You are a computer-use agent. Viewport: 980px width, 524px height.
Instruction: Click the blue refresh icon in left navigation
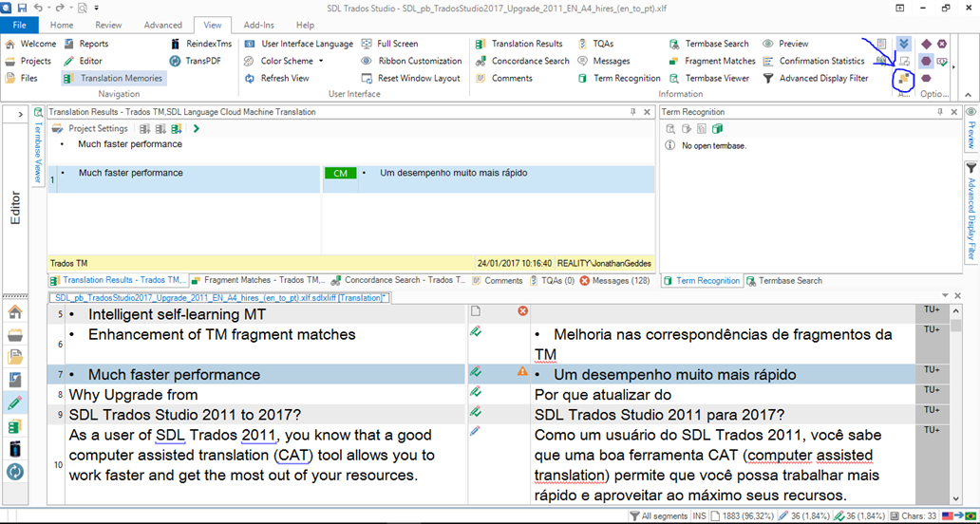coord(15,471)
